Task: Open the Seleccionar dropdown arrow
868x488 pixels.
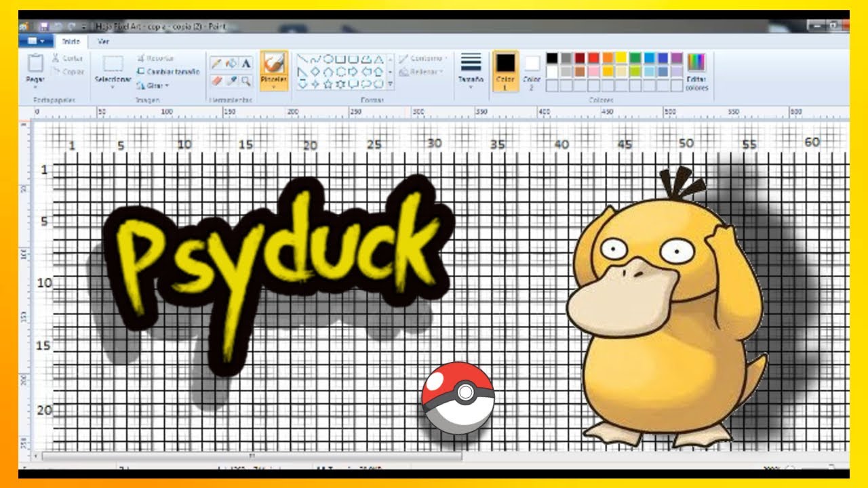Action: click(113, 86)
